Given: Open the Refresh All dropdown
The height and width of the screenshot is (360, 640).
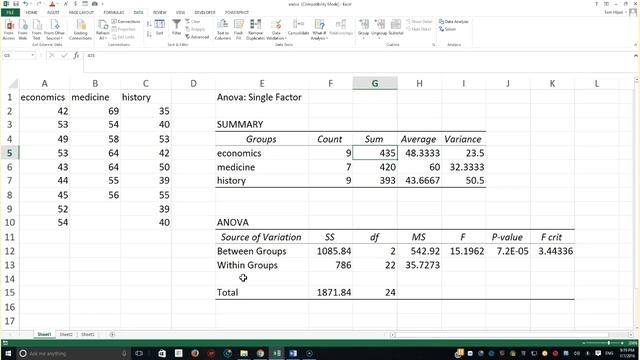Looking at the screenshot, I should (x=102, y=29).
